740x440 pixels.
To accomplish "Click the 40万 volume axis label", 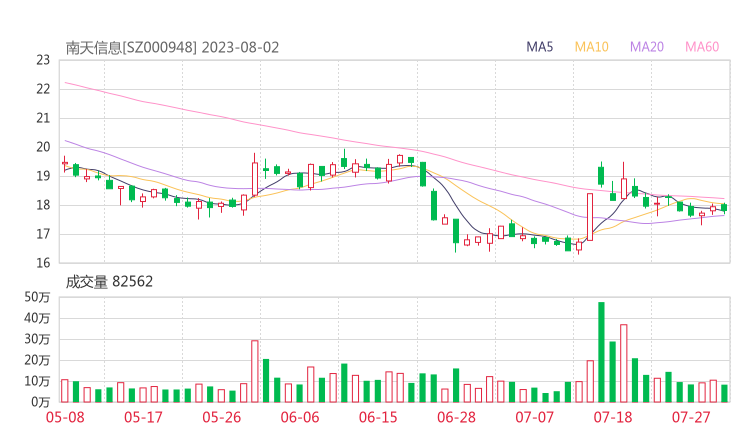I will 37,318.
